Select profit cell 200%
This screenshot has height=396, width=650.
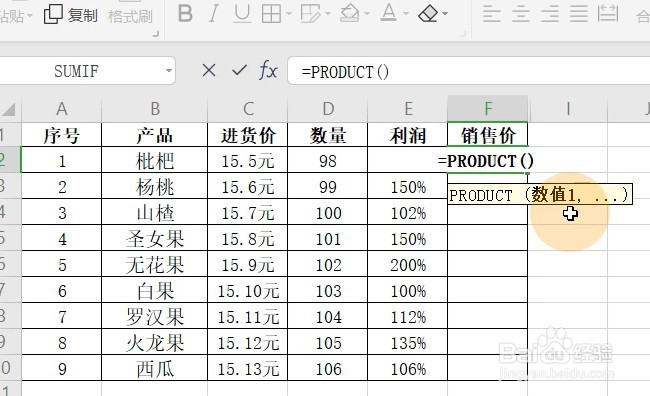pyautogui.click(x=408, y=265)
